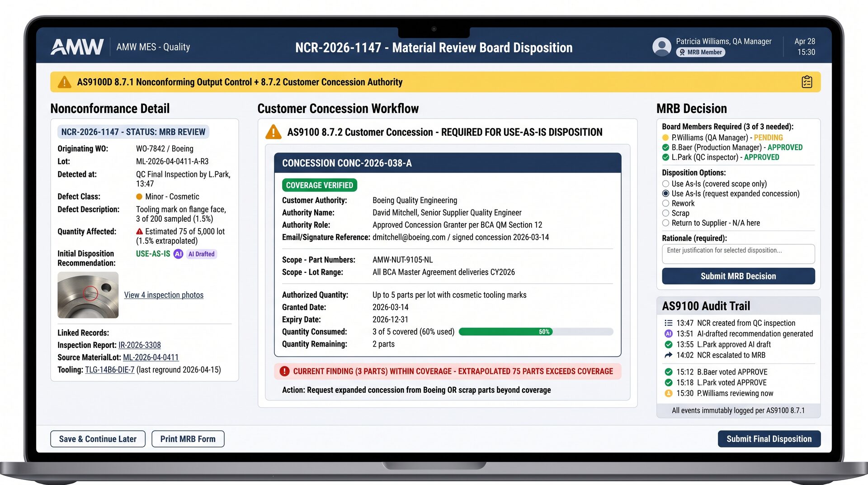The width and height of the screenshot is (868, 485).
Task: Open the clipboard checklist icon in banner
Action: coord(807,82)
